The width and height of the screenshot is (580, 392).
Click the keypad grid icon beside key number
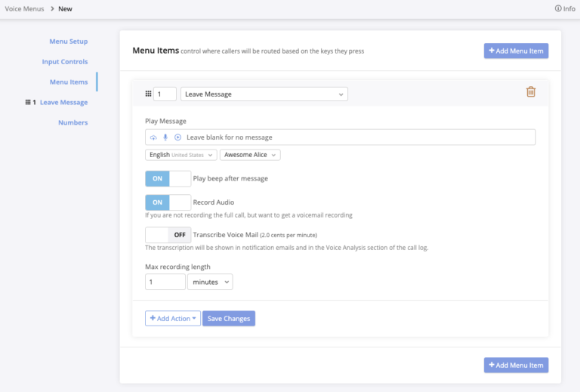(x=148, y=94)
